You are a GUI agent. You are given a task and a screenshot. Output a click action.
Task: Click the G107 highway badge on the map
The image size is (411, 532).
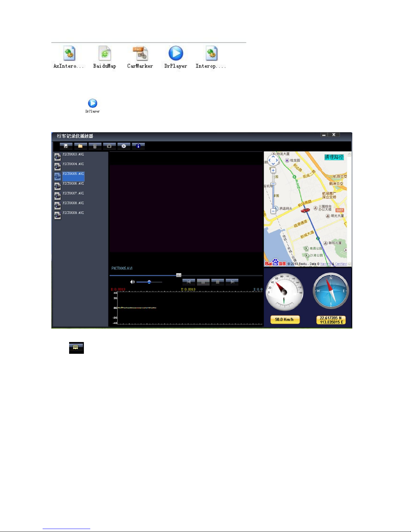coord(340,210)
